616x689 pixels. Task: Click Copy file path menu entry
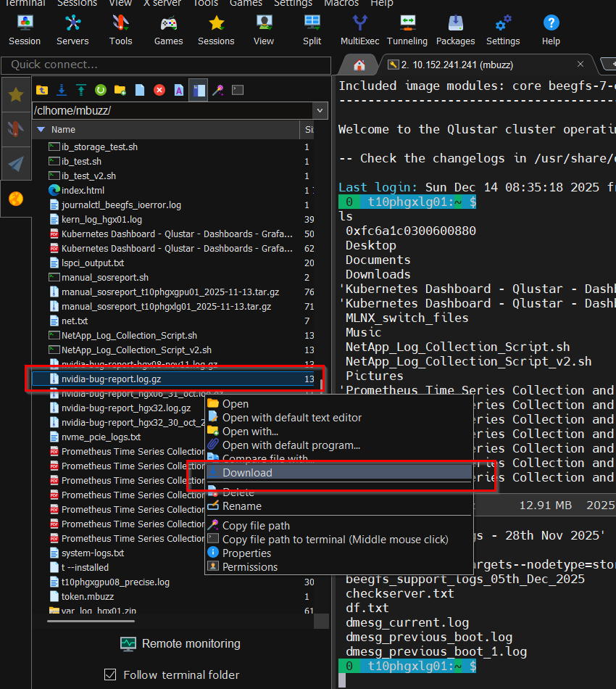[x=256, y=526]
